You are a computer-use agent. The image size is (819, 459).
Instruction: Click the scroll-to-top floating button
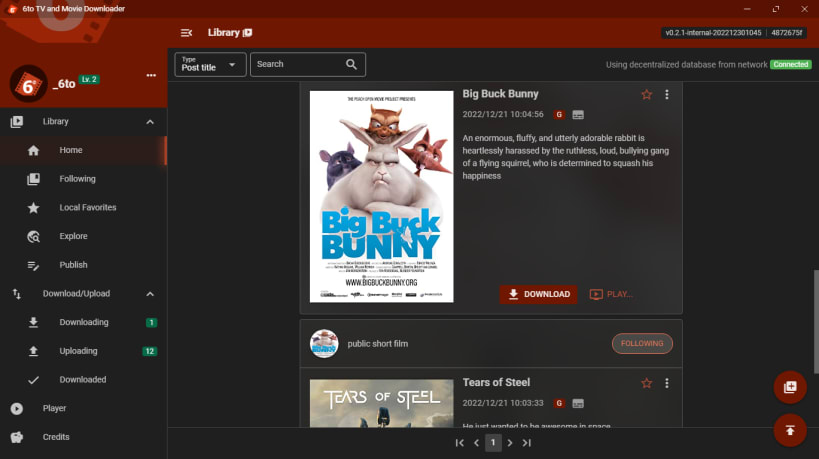(790, 430)
